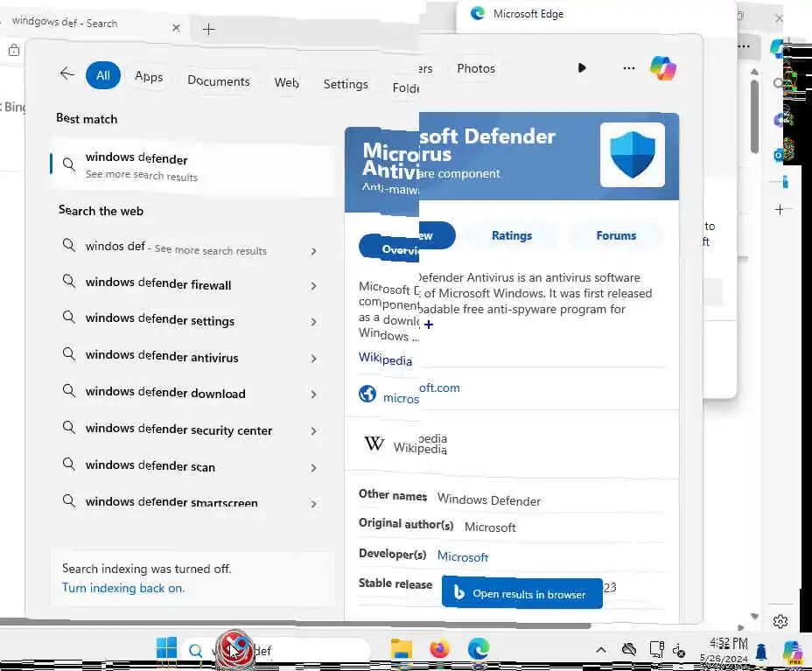Image resolution: width=812 pixels, height=671 pixels.
Task: Open Edge sidebar settings gear
Action: click(x=780, y=621)
